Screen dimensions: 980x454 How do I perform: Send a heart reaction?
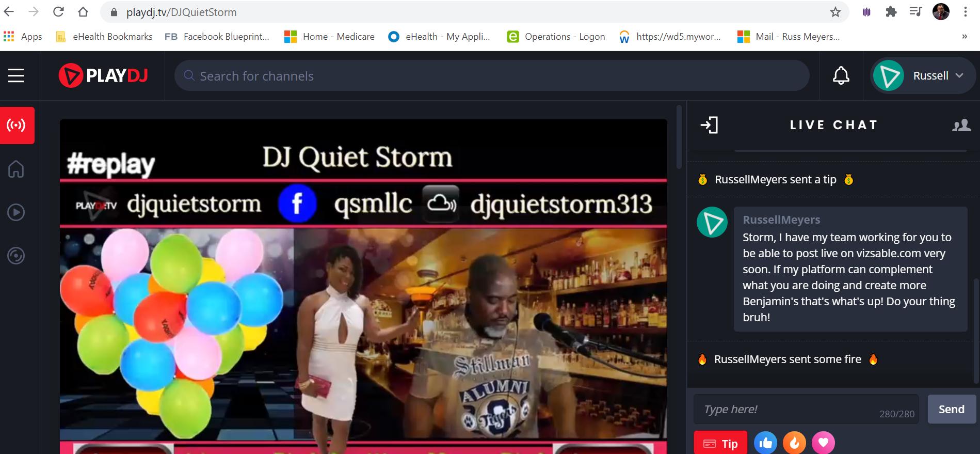pos(823,443)
